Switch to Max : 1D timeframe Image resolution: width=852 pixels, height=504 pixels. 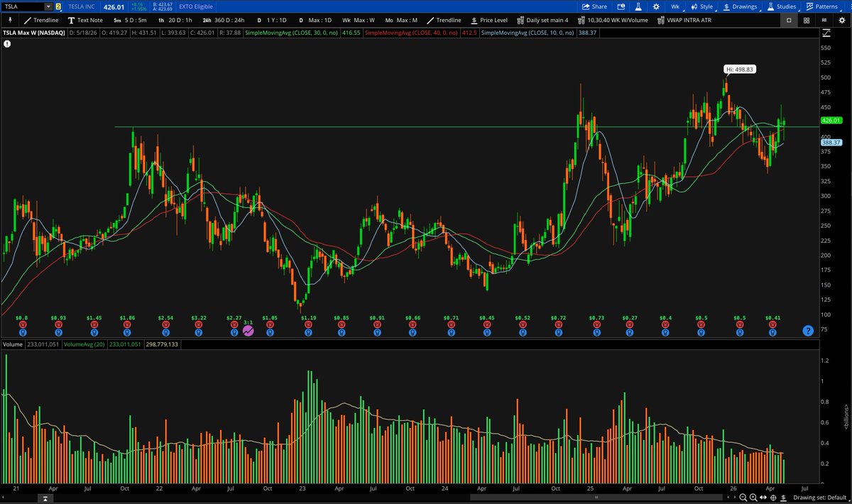pos(315,21)
